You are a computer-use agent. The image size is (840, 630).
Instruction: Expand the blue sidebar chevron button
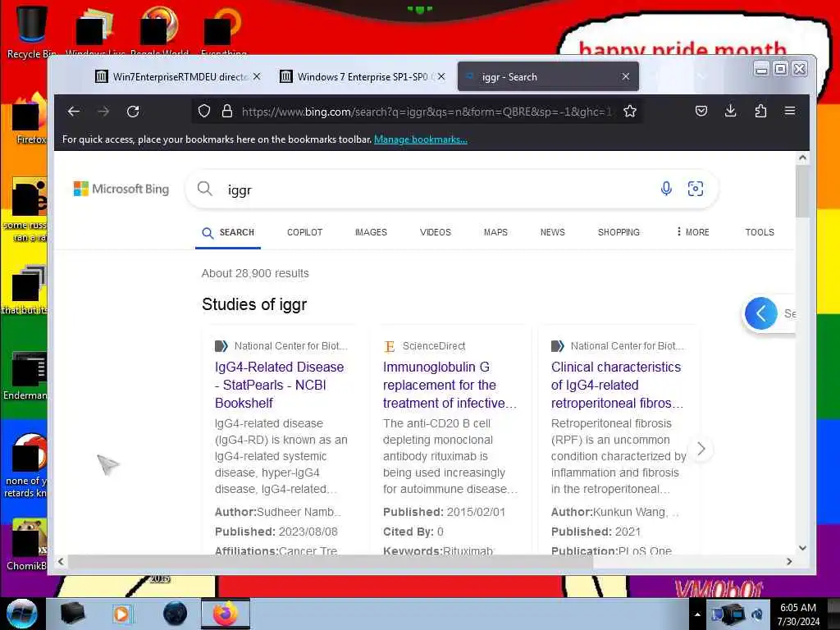(760, 313)
